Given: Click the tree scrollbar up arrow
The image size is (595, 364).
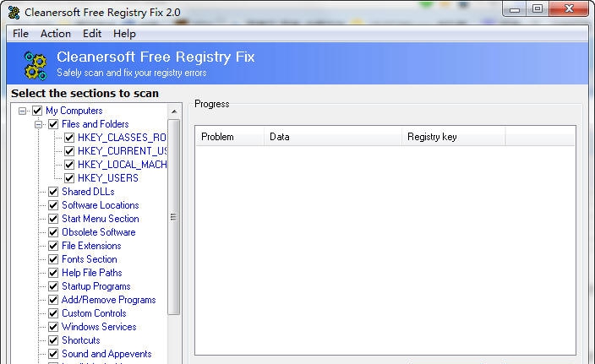Looking at the screenshot, I should (174, 111).
